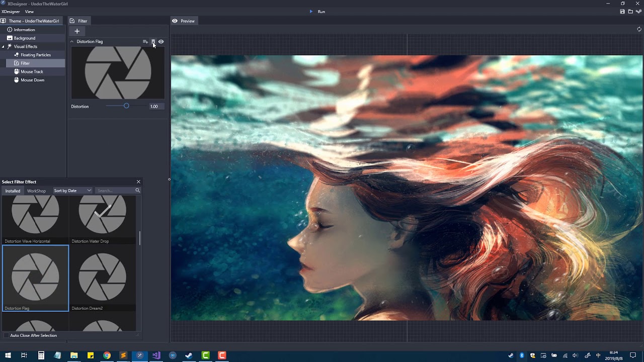The image size is (644, 362).
Task: Collapse the Distortion Flag section chevron
Action: (72, 42)
